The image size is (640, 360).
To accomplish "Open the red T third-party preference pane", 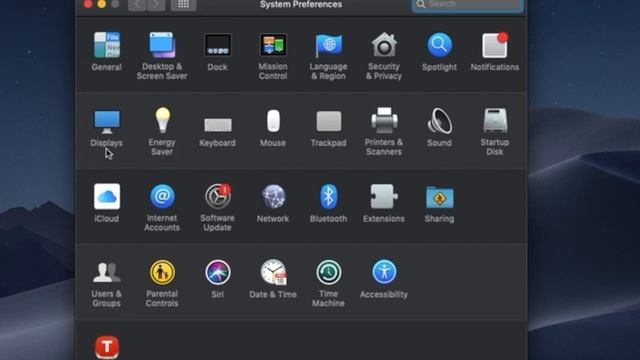I will coord(107,347).
